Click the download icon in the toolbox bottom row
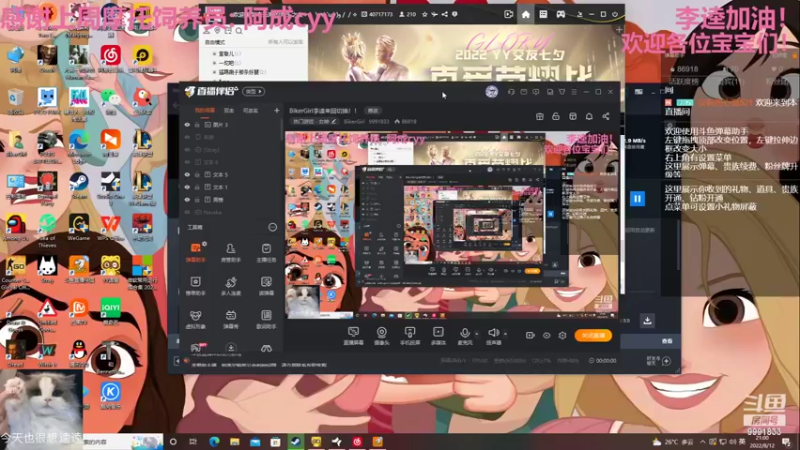This screenshot has width=800, height=450. pos(231,348)
